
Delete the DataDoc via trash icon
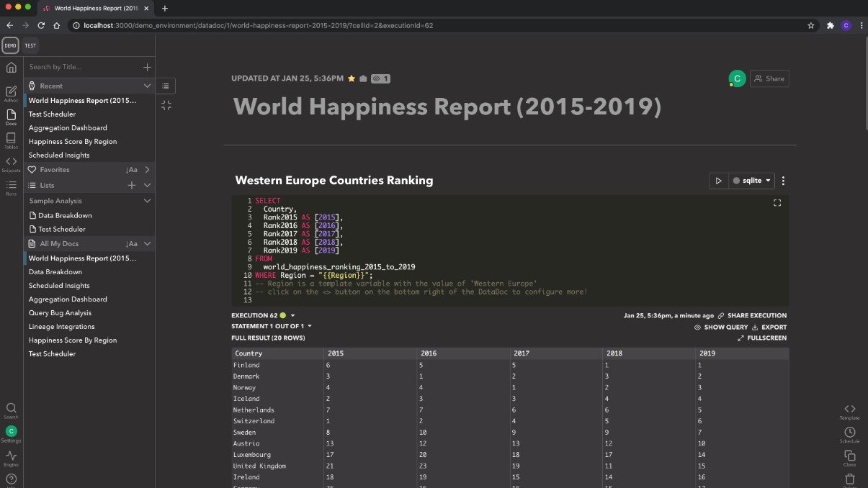coord(850,478)
